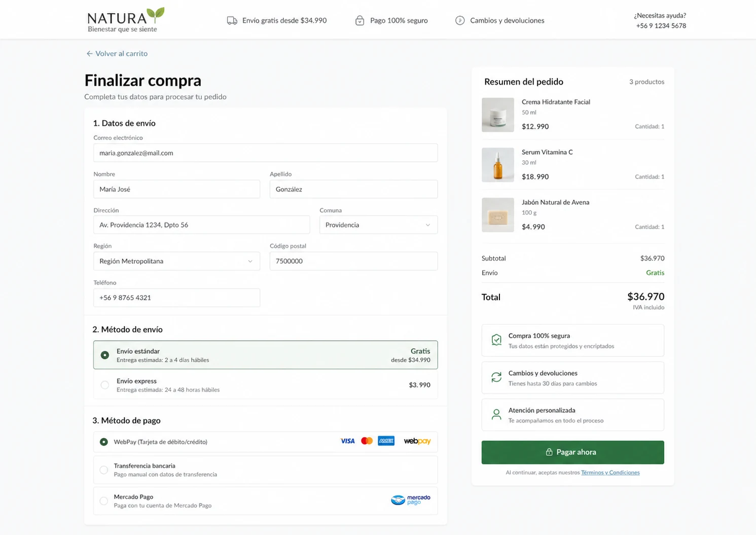Click the Compra 100% segura card

572,340
